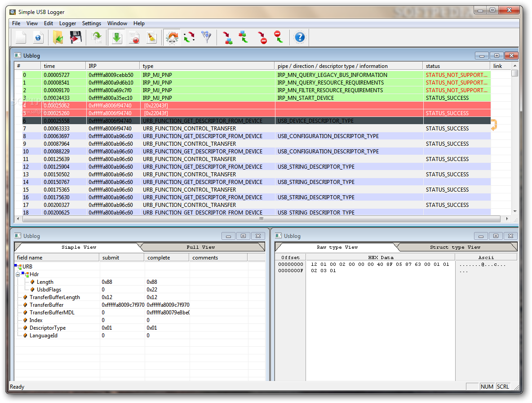Open the View menu
This screenshot has height=403, width=532.
(32, 23)
